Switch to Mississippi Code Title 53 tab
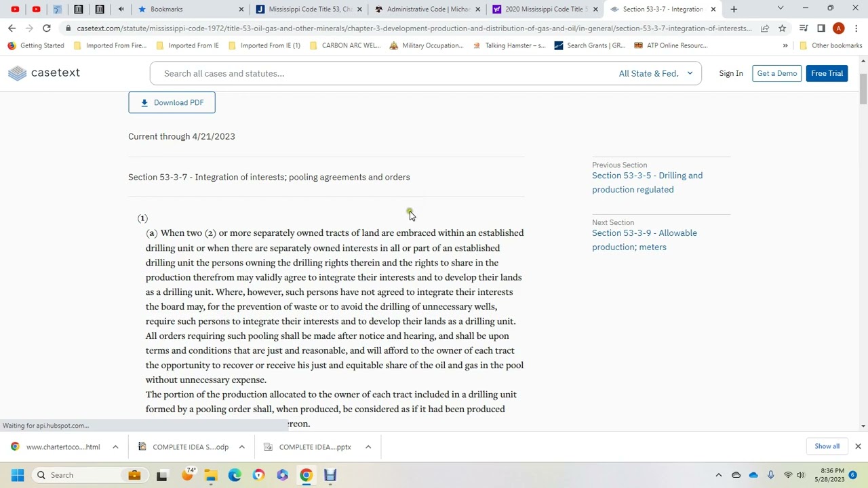The image size is (868, 488). coord(309,9)
